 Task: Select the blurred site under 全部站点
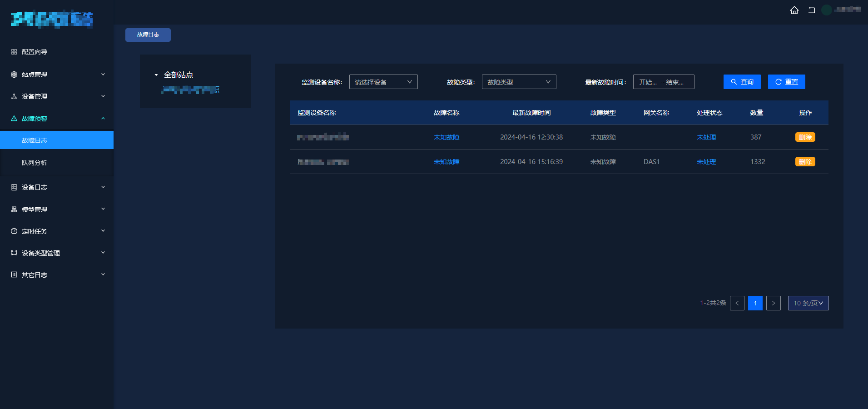point(190,90)
